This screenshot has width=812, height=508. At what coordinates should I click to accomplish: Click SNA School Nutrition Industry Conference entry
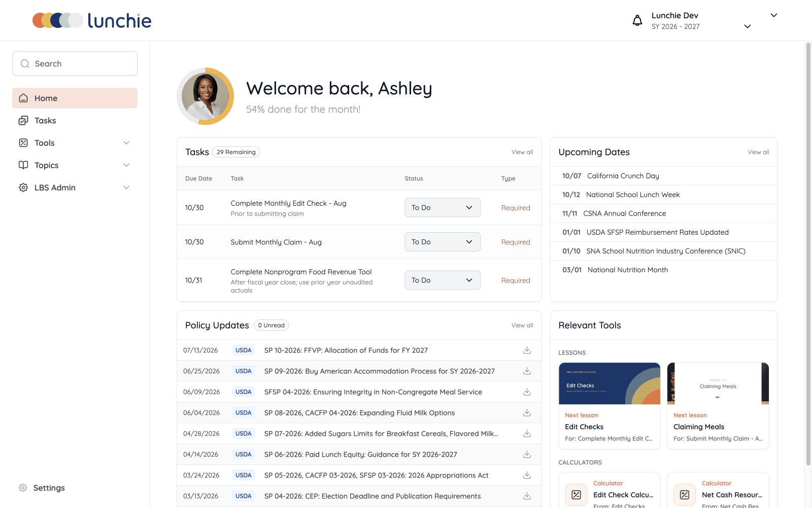[x=664, y=251]
